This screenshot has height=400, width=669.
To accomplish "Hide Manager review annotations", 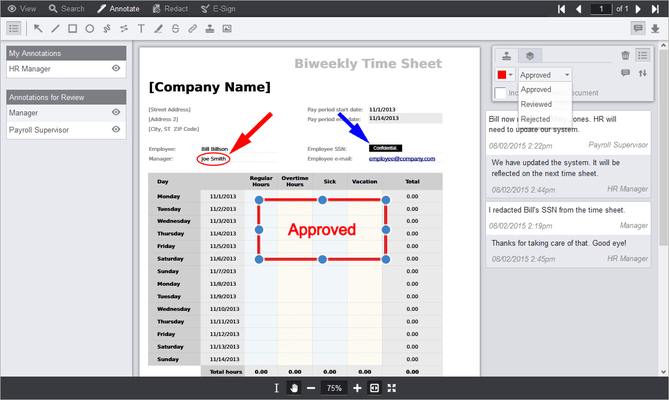I will pos(116,112).
